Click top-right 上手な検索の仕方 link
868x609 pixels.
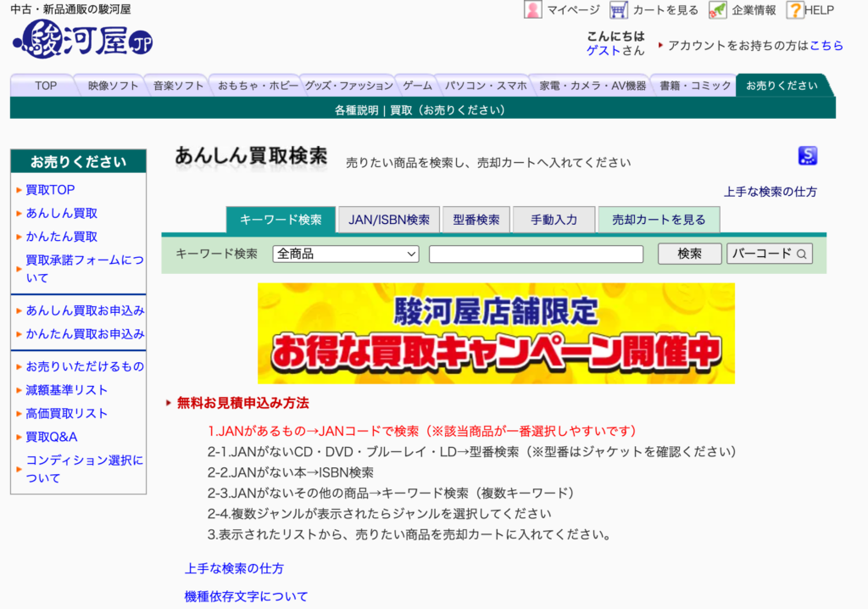pyautogui.click(x=771, y=192)
